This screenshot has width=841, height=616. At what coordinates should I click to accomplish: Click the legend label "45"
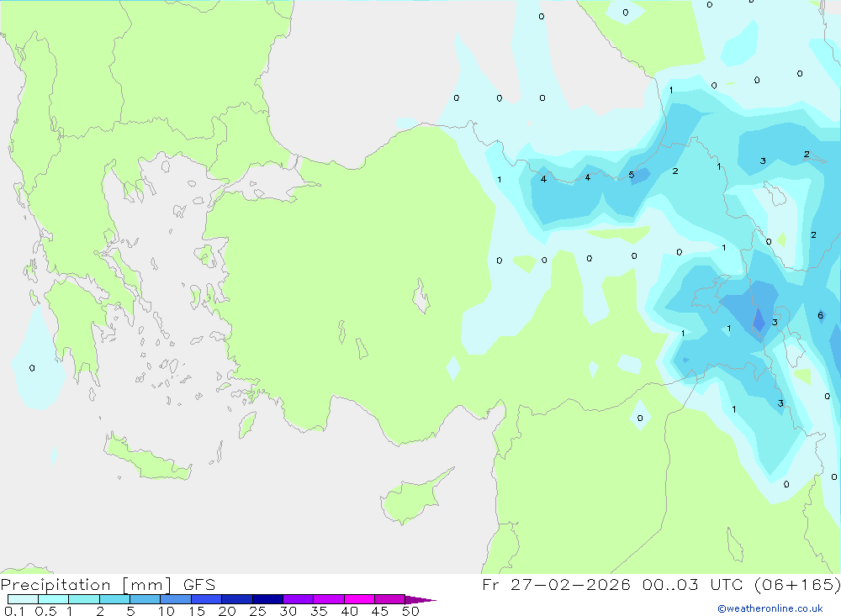coord(380,611)
